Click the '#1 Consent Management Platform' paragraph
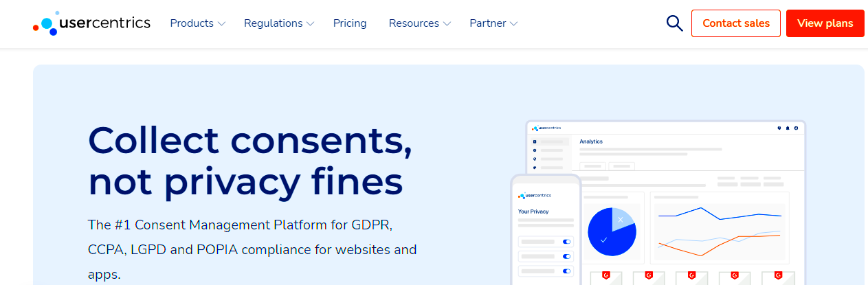868x285 pixels. click(252, 249)
